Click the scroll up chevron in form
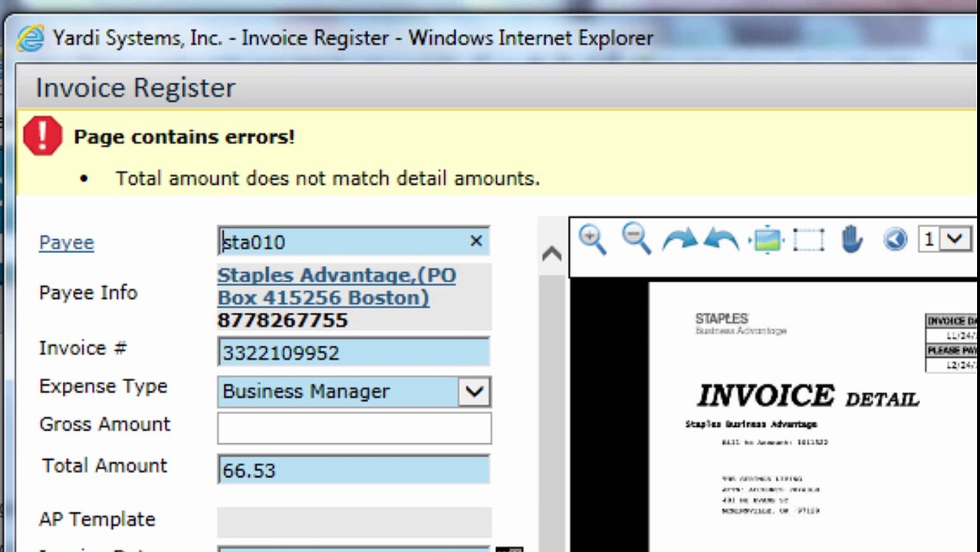Viewport: 980px width, 552px height. click(x=551, y=254)
